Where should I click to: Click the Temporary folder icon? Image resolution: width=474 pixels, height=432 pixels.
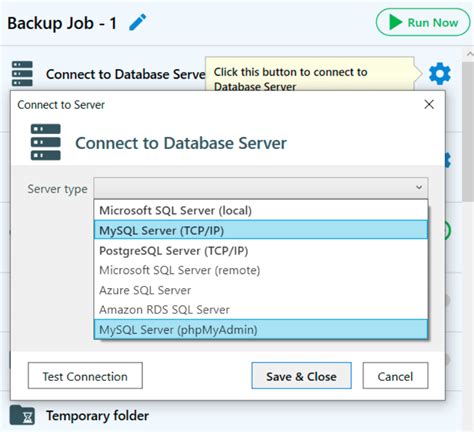pos(22,415)
